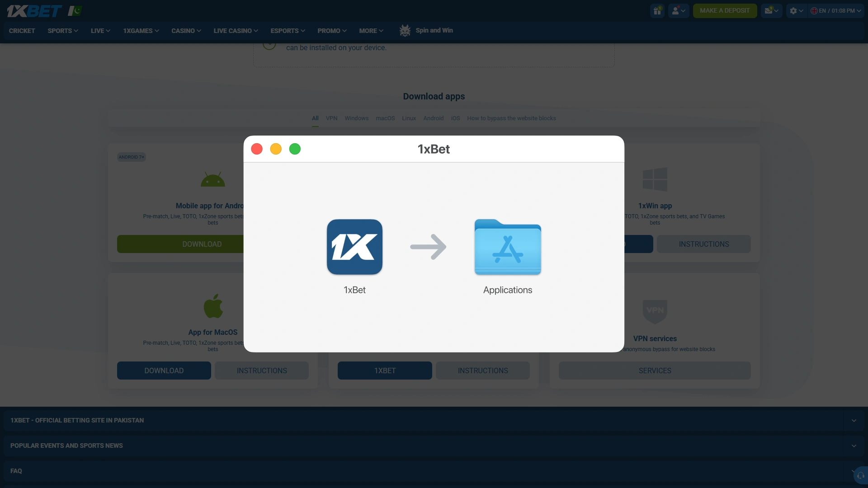The image size is (868, 488).
Task: Expand the FAQ section
Action: [434, 471]
